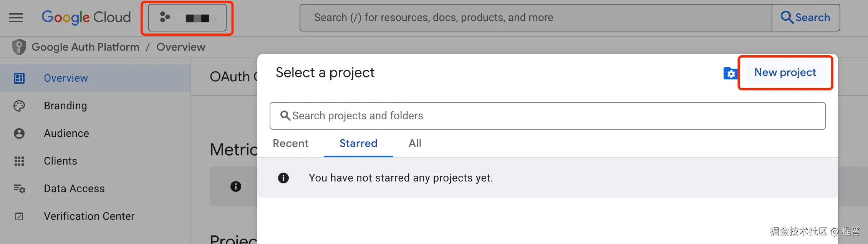Select the Data Access icon

point(19,188)
